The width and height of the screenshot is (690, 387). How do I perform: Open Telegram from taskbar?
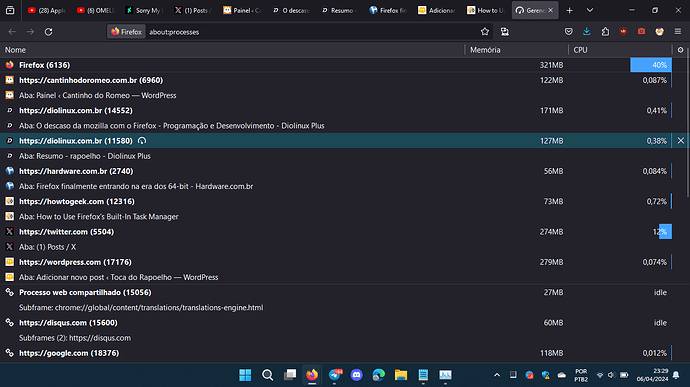(334, 375)
